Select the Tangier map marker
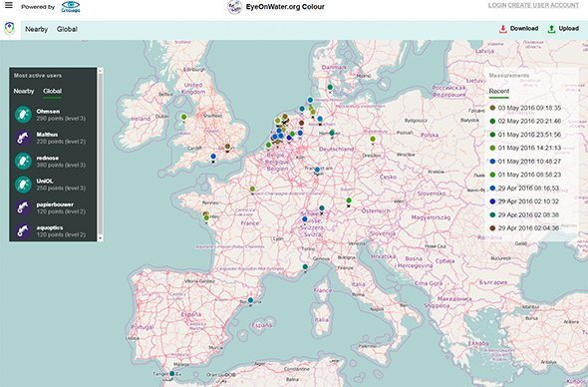The height and width of the screenshot is (387, 588). 171,373
